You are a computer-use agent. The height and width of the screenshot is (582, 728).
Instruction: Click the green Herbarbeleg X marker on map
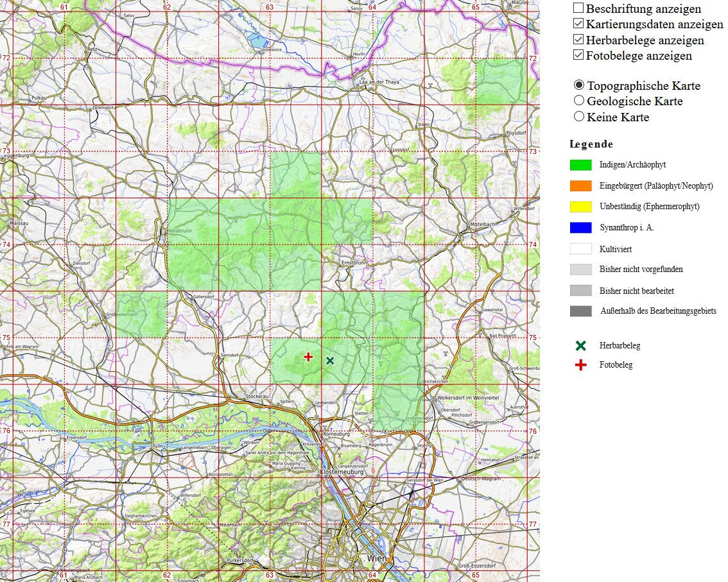330,361
